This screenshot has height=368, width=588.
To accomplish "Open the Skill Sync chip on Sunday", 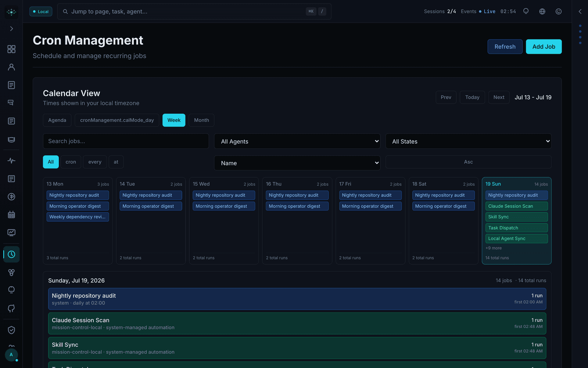I will (516, 217).
